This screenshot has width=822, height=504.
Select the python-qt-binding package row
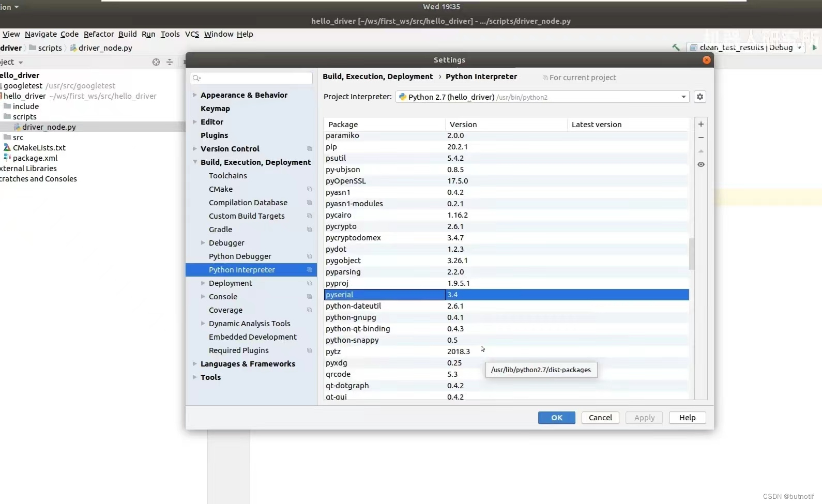pyautogui.click(x=507, y=329)
